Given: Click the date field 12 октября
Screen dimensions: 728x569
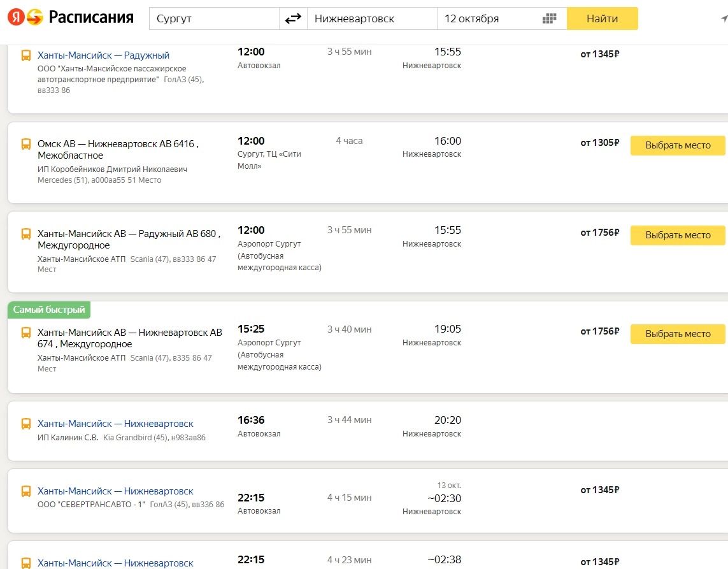Looking at the screenshot, I should tap(488, 18).
